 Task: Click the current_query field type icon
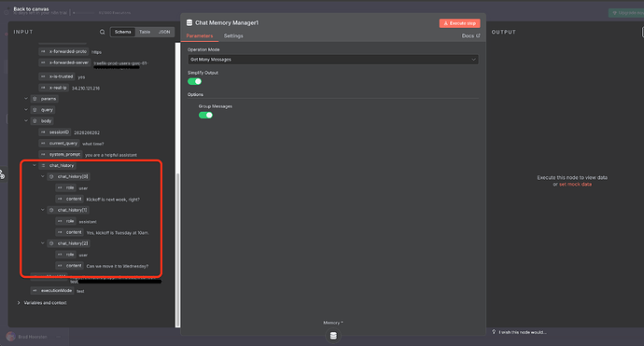(43, 144)
